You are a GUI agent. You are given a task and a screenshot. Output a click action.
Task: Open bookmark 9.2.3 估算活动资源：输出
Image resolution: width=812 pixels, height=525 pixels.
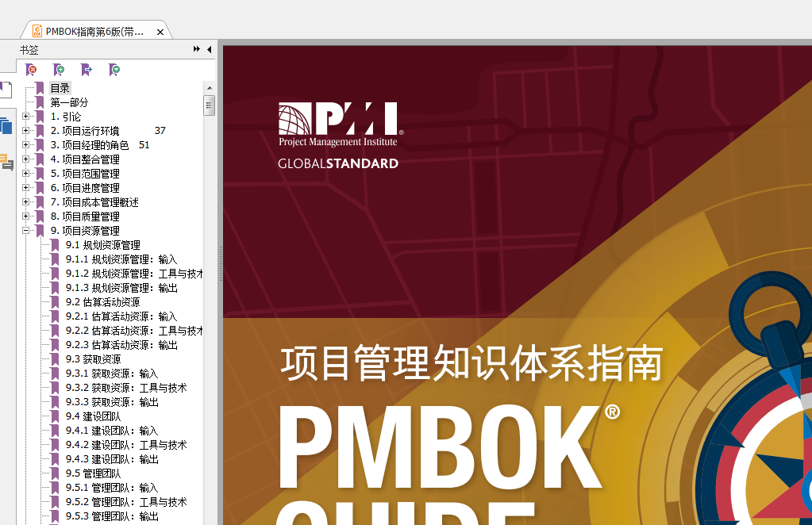[x=121, y=345]
